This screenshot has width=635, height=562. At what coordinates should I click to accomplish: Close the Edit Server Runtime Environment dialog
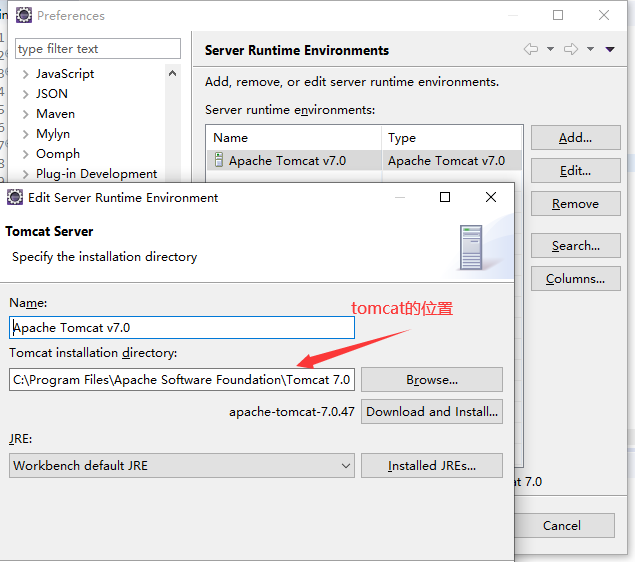pyautogui.click(x=491, y=197)
